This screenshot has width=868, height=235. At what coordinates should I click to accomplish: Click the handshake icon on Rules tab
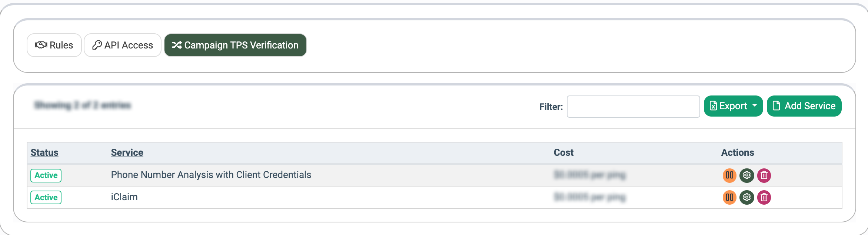[x=41, y=45]
